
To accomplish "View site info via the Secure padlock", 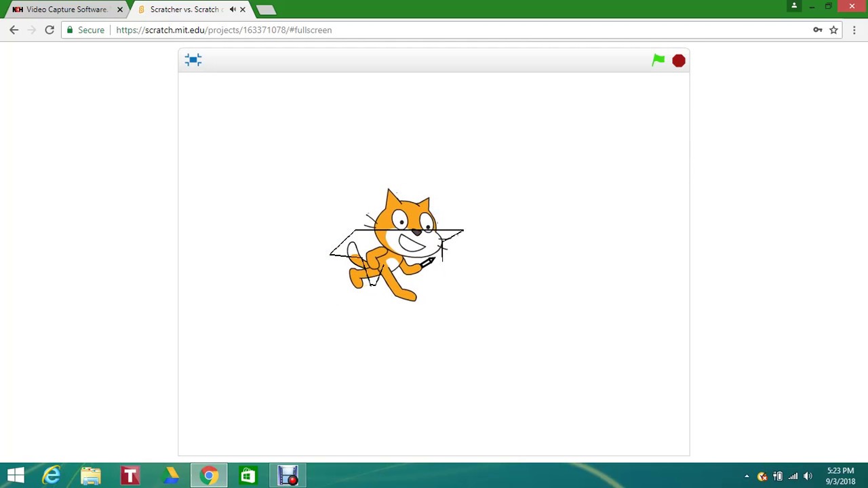I will click(85, 30).
